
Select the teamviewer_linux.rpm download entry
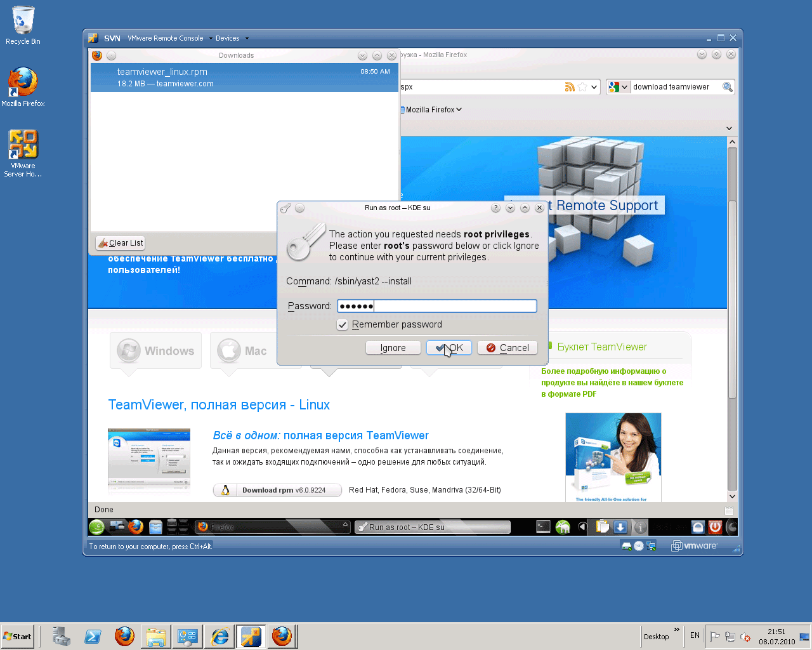(x=244, y=77)
